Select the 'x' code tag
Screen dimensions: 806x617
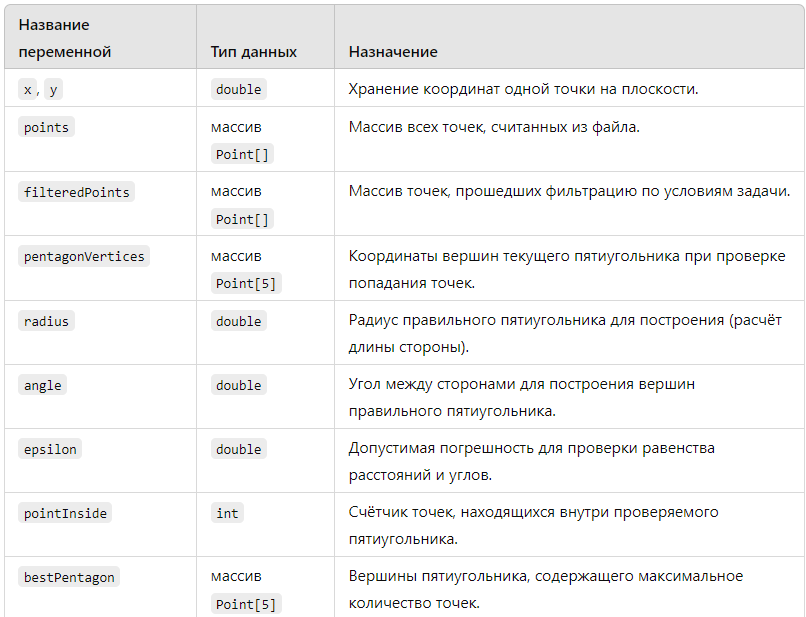[x=27, y=89]
